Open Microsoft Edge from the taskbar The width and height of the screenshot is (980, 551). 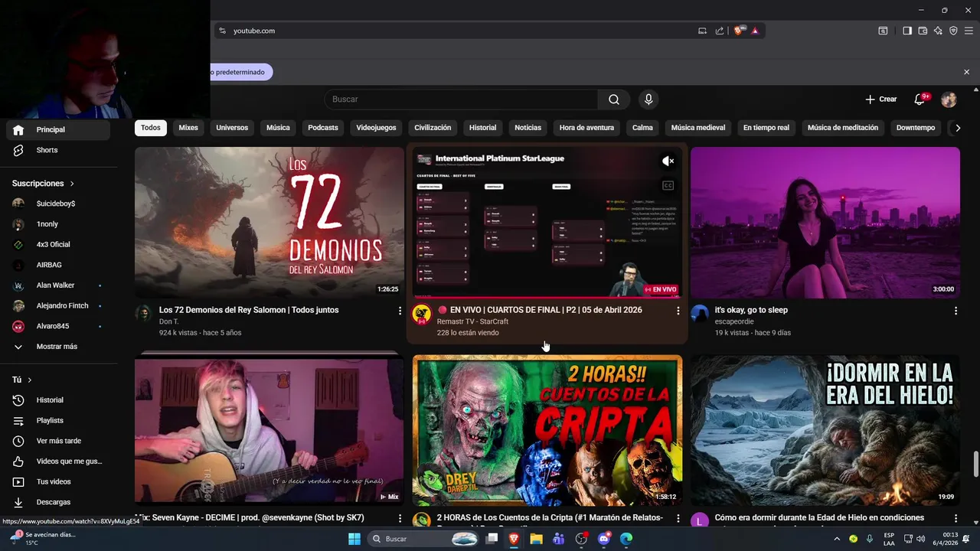point(626,539)
